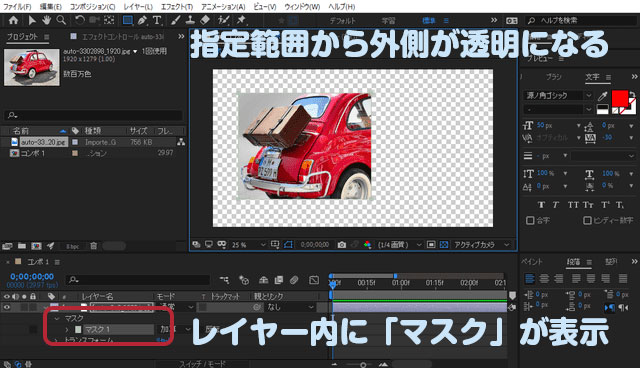640x368 pixels.
Task: Select the Pen tool
Action: click(x=142, y=20)
